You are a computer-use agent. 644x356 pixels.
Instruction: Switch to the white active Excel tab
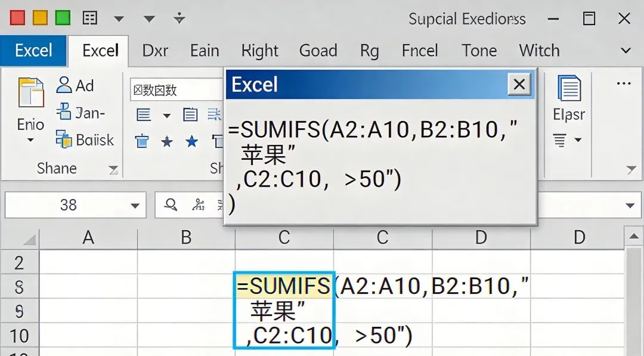98,51
